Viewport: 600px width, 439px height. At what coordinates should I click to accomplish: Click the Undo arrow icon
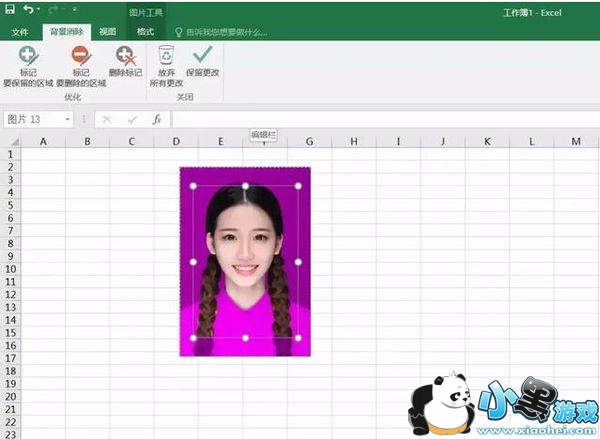(x=29, y=10)
